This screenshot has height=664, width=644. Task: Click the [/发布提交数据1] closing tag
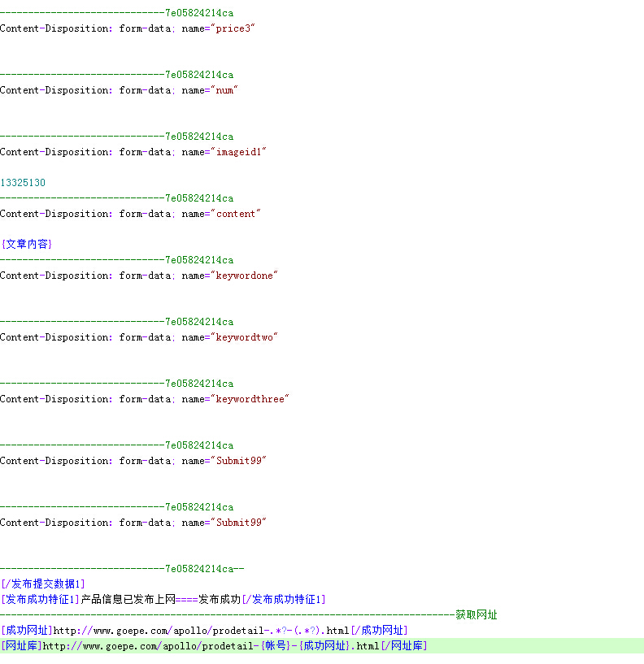42,584
